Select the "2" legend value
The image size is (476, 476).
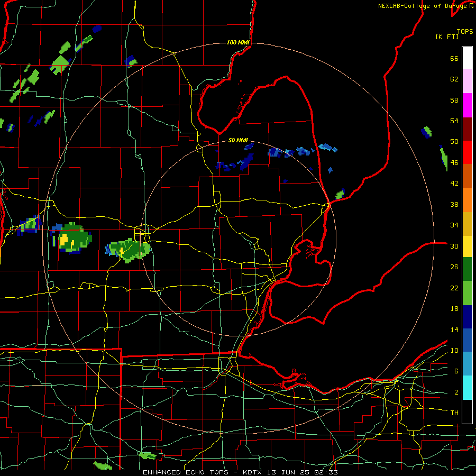(x=456, y=392)
